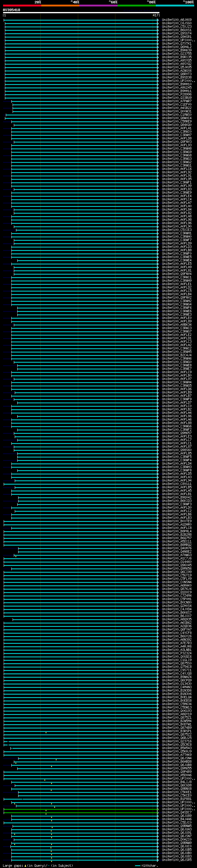Select the UniRef100_A7AWG3 label

(177, 555)
